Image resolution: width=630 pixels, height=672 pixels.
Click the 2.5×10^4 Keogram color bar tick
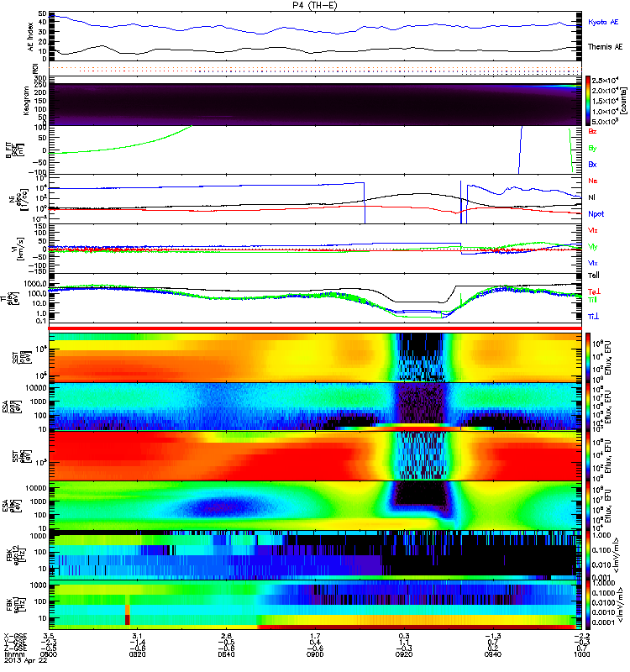click(x=604, y=80)
